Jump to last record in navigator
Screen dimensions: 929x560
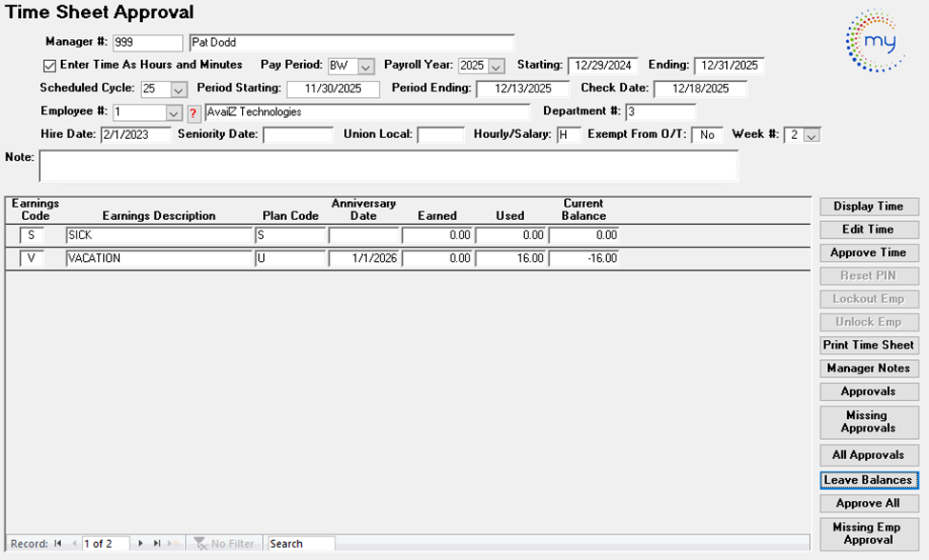tap(157, 544)
